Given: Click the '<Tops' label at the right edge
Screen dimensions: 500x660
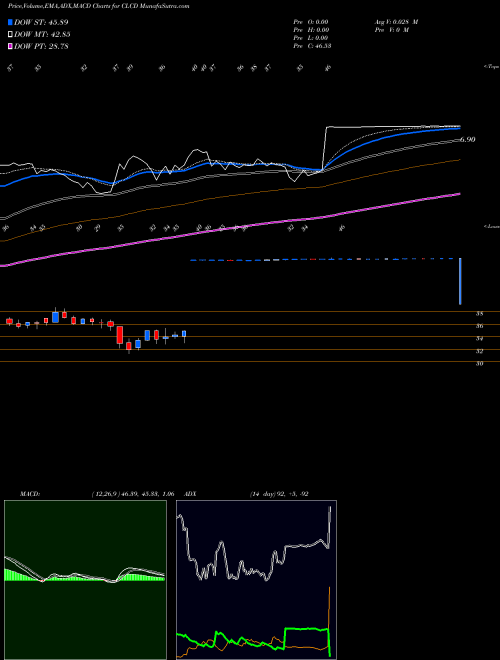Looking at the screenshot, I should click(491, 67).
